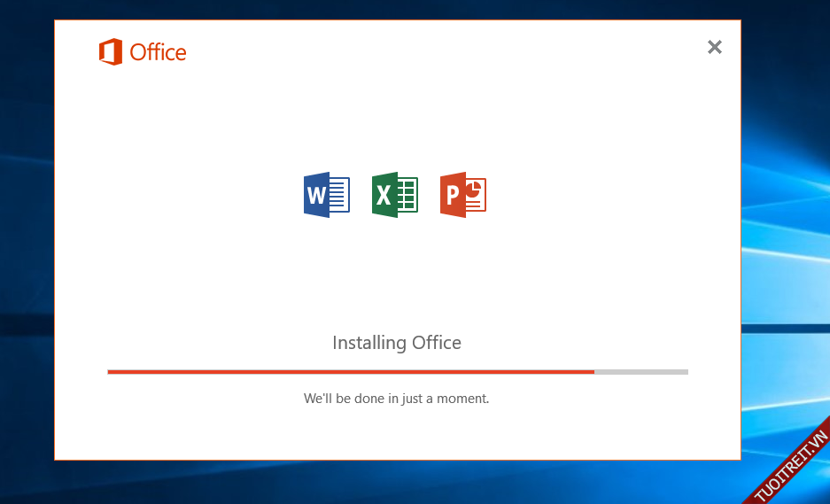Click the desktop wallpaper right of installer
Image resolution: width=830 pixels, height=504 pixels.
pyautogui.click(x=785, y=221)
